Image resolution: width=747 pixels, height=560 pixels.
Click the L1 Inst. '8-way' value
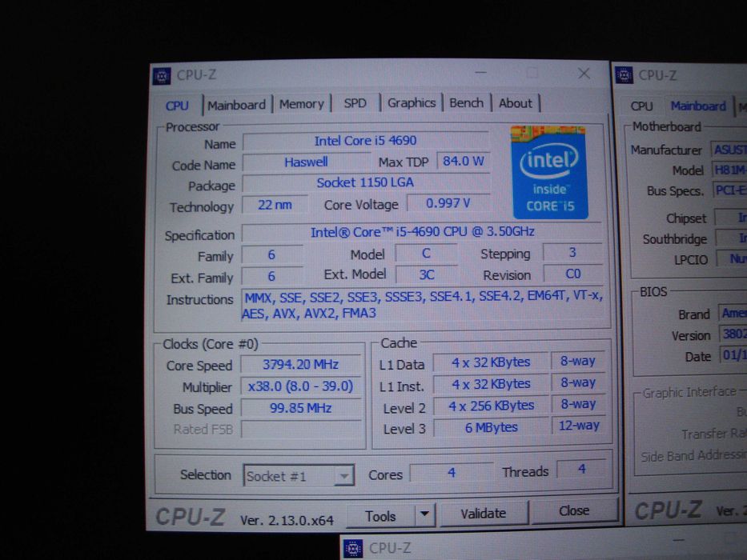(x=578, y=382)
